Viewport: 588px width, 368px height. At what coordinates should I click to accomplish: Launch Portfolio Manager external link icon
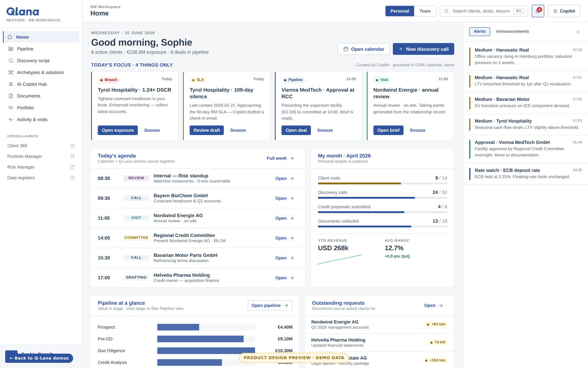click(72, 156)
